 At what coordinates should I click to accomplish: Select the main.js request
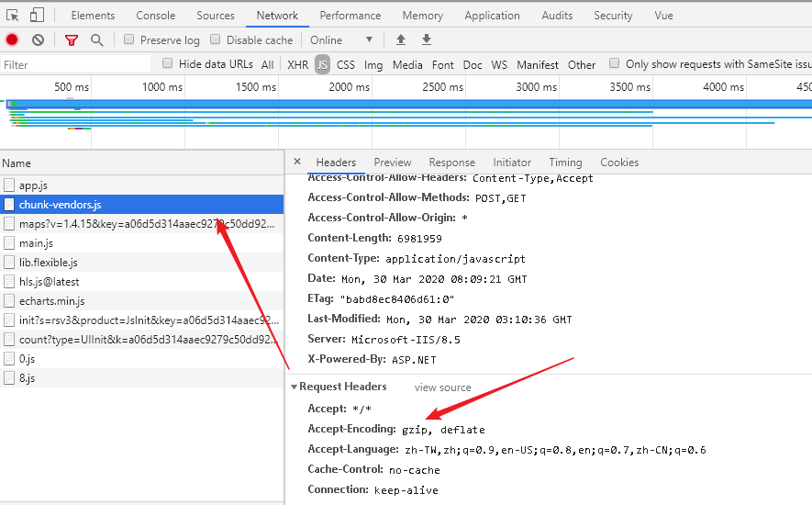click(x=142, y=242)
